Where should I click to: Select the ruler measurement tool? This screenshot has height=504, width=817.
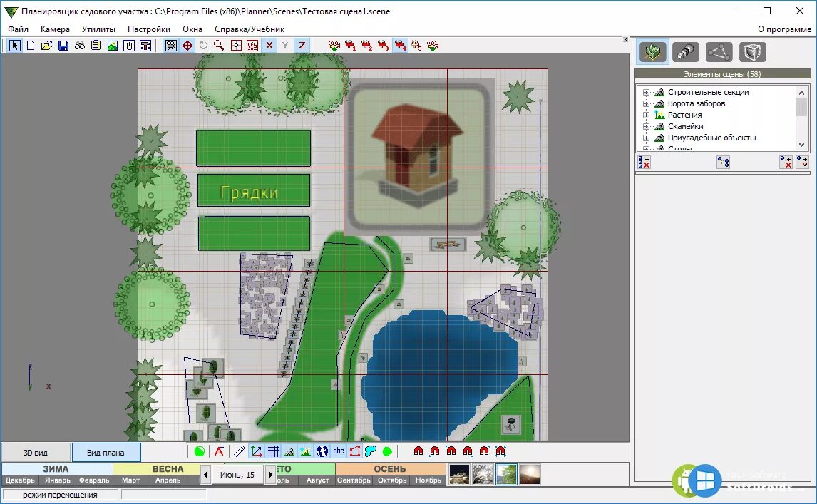tap(240, 451)
